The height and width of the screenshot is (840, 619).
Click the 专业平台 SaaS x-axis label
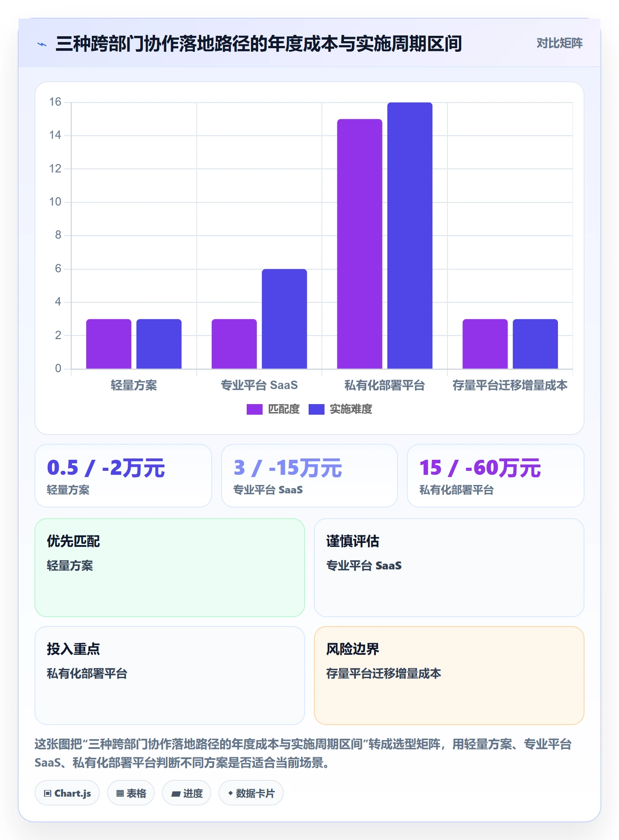click(259, 386)
